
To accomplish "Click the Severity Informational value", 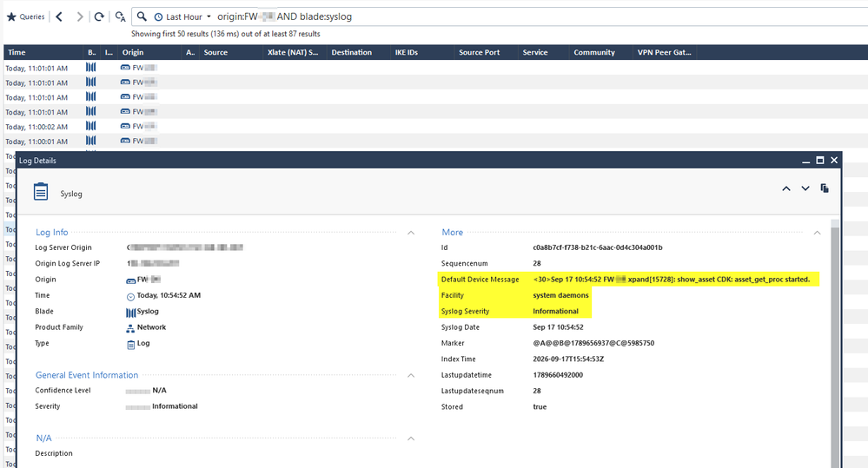I will 175,406.
